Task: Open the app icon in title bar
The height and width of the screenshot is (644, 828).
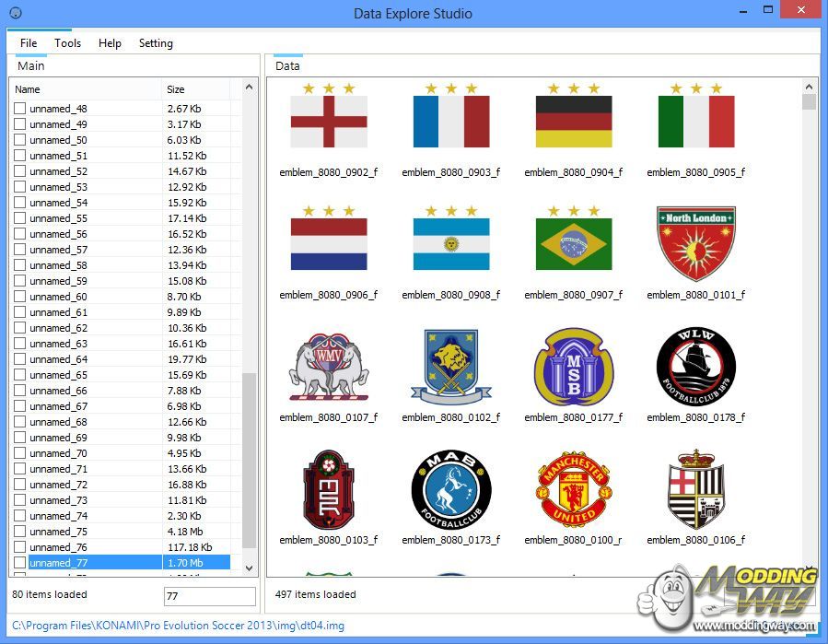Action: coord(16,14)
